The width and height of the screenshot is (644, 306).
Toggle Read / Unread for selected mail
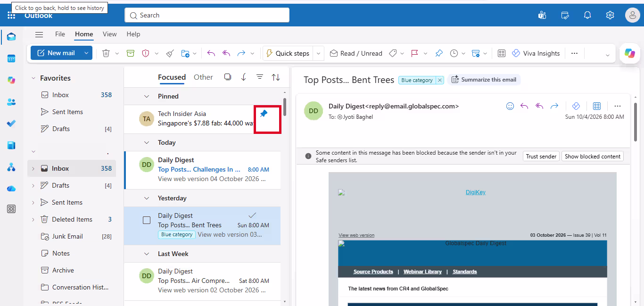coord(356,53)
